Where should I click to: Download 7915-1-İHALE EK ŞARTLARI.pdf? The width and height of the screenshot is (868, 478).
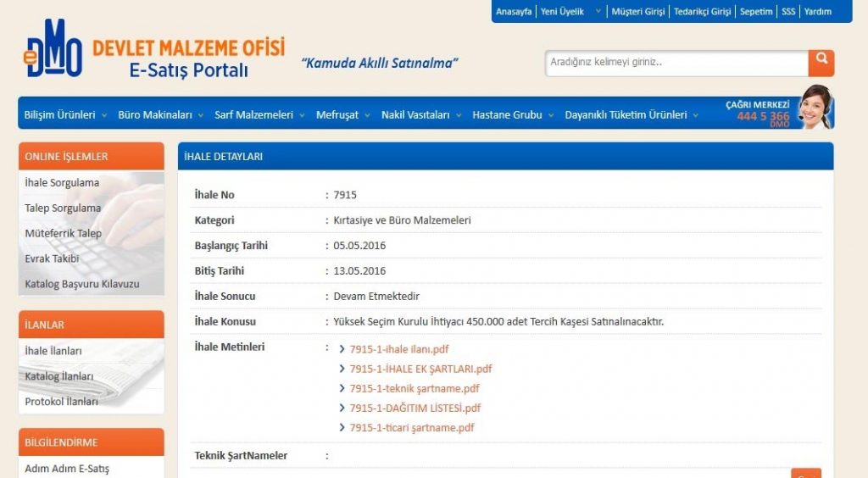tap(420, 369)
